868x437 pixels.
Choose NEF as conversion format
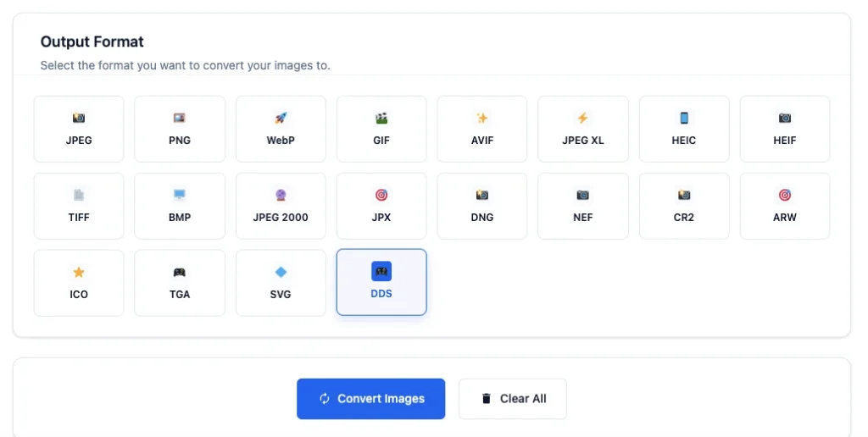(582, 206)
